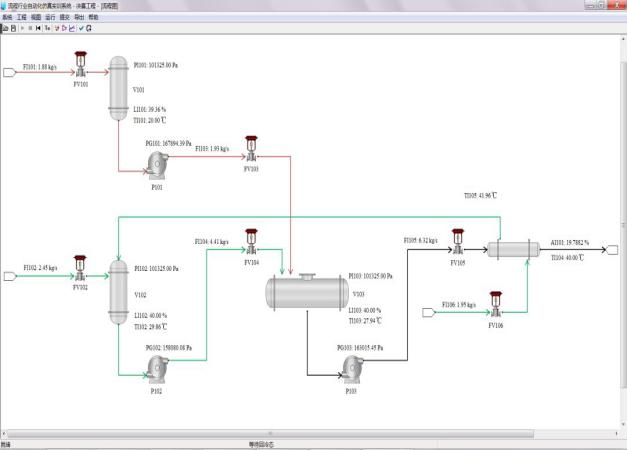Click the PI103 pressure reading
The height and width of the screenshot is (450, 627).
pyautogui.click(x=370, y=276)
